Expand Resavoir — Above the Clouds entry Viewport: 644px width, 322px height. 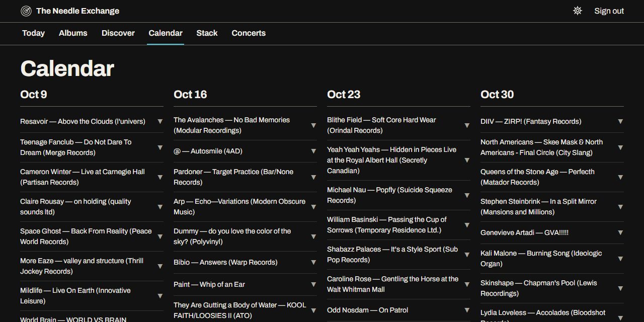coord(92,121)
